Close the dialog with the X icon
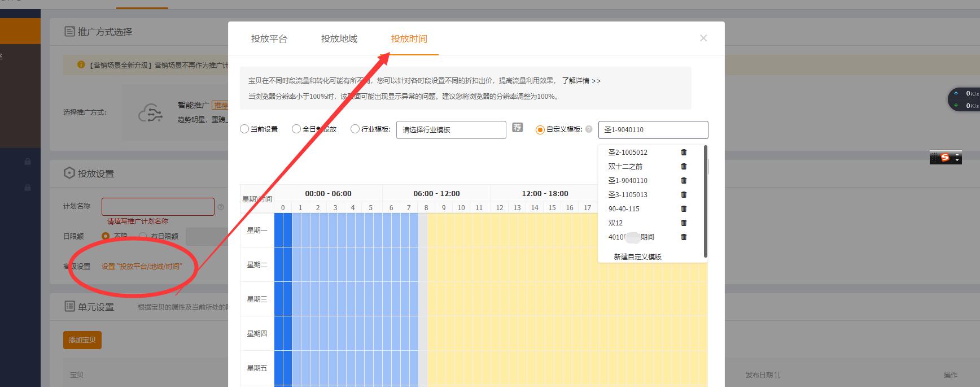 pos(703,38)
